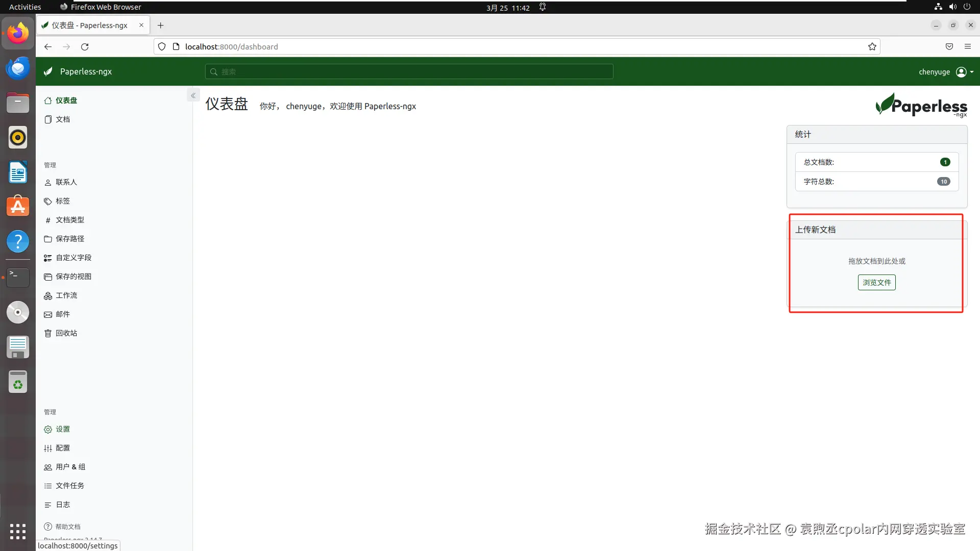
Task: Open 文件任务 file tasks page
Action: [x=64, y=486]
